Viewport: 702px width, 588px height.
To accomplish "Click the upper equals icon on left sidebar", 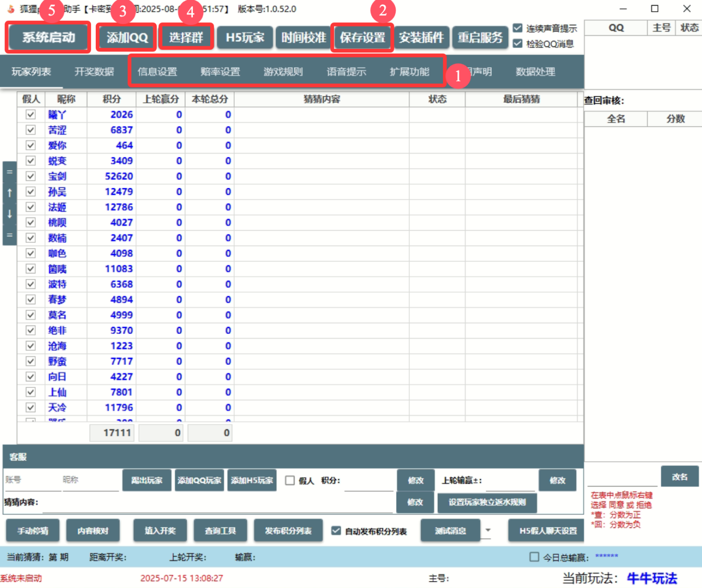I will tap(9, 172).
